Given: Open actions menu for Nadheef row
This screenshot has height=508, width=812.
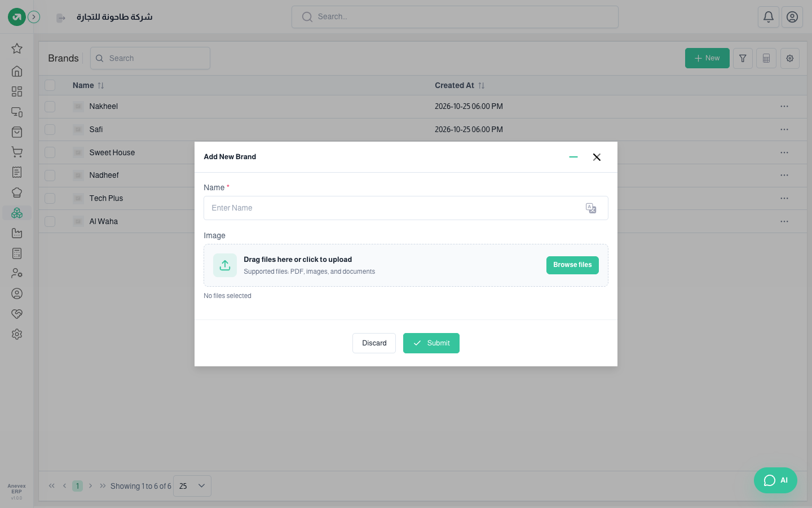Looking at the screenshot, I should [784, 176].
